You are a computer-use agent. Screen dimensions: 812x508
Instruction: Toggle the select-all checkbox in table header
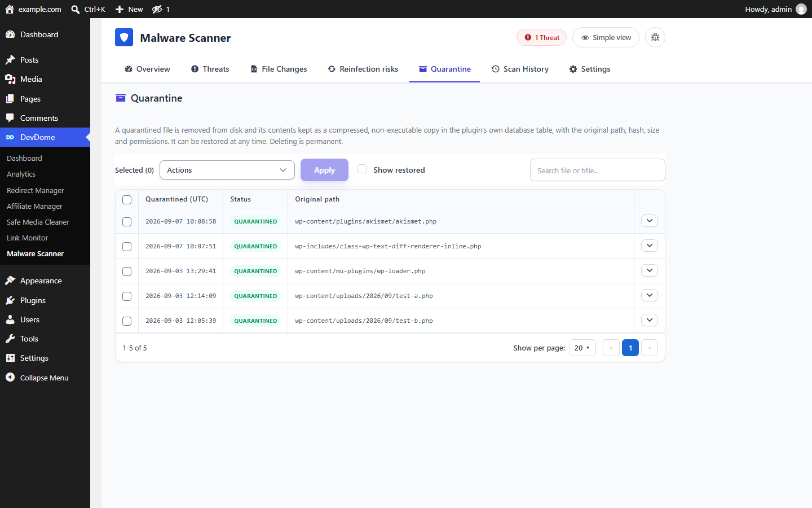point(127,200)
